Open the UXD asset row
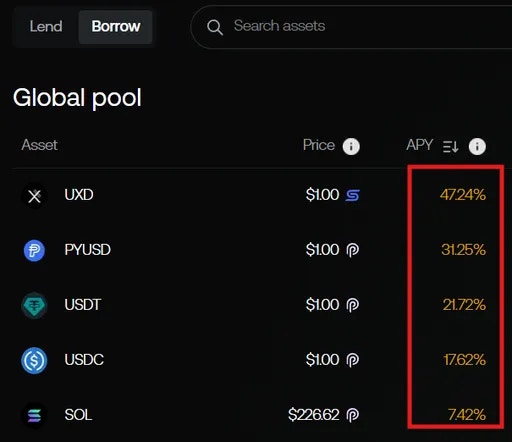This screenshot has width=512, height=442. 256,195
